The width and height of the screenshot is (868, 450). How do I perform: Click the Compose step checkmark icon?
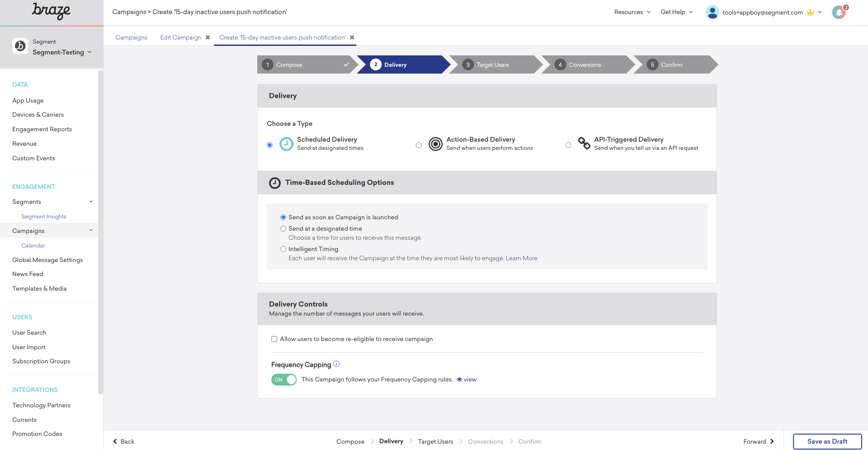coord(346,64)
